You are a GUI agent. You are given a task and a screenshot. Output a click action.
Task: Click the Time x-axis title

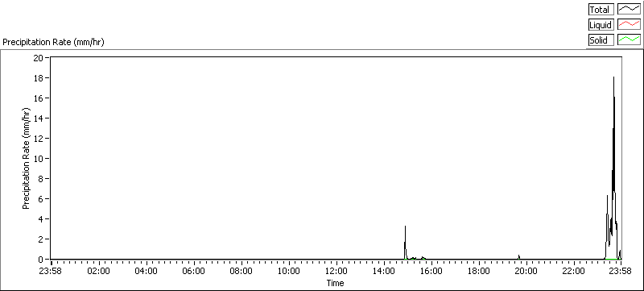tap(335, 283)
